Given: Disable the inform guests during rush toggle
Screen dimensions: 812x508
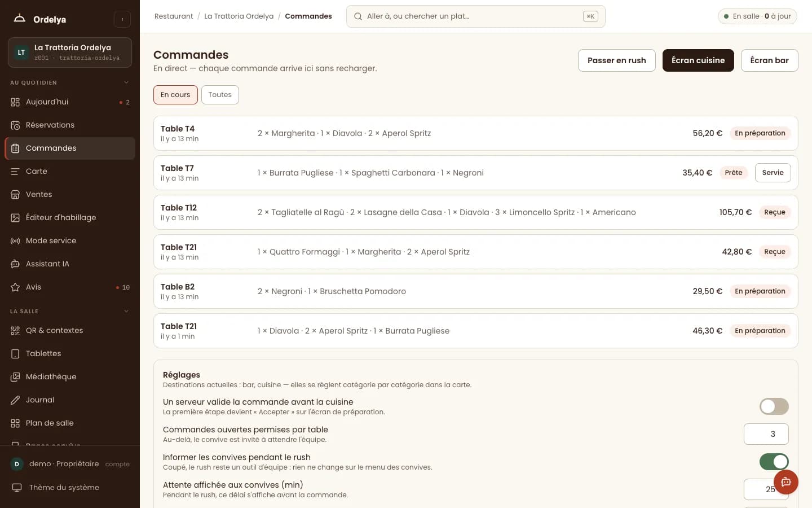Looking at the screenshot, I should coord(774,462).
